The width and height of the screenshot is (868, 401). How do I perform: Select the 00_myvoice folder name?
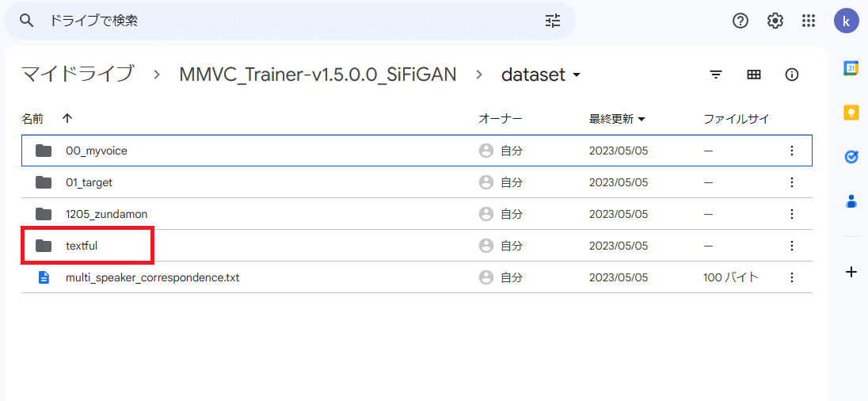click(97, 151)
